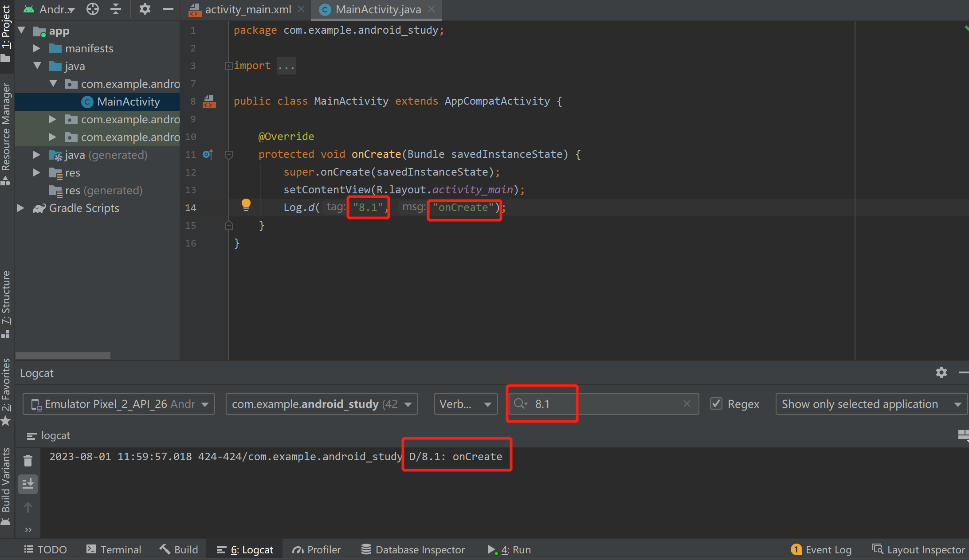
Task: Click the Collapse All icon in Project panel
Action: click(x=116, y=9)
